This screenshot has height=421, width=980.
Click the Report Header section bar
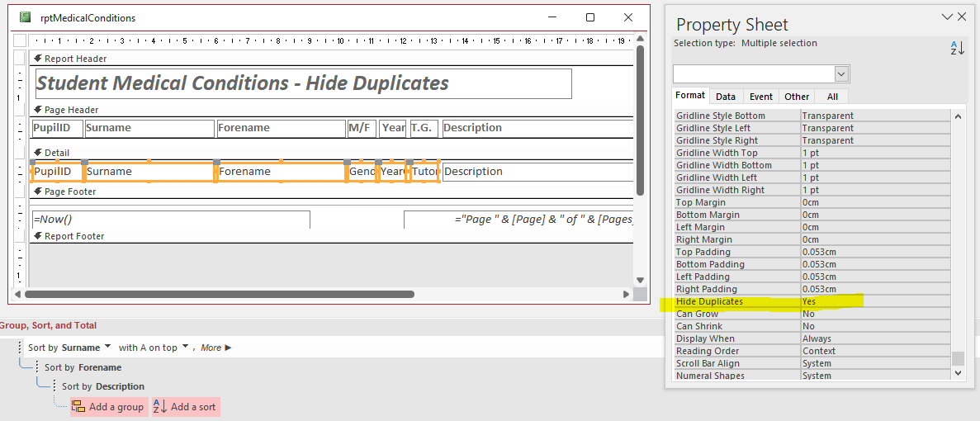(x=332, y=59)
